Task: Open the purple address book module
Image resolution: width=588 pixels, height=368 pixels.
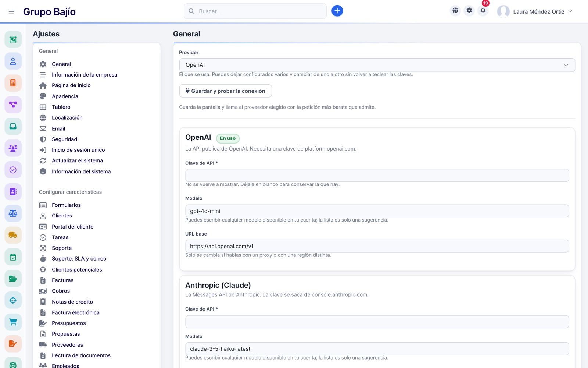Action: click(13, 191)
